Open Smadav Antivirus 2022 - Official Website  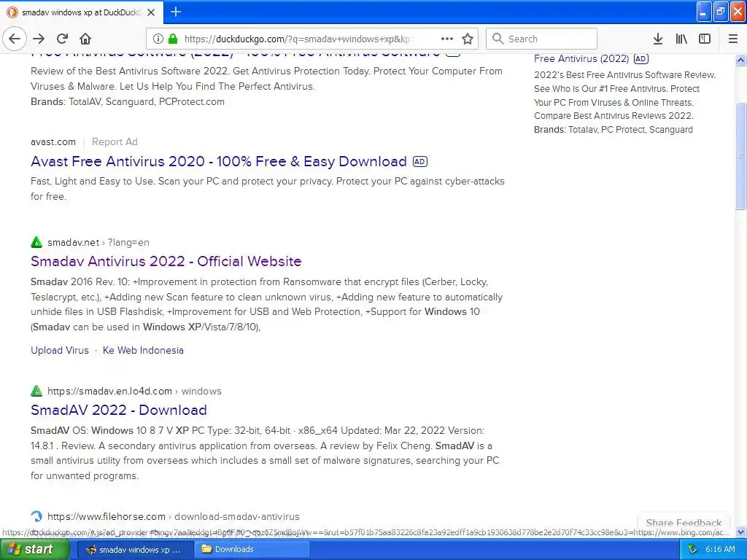coord(166,261)
